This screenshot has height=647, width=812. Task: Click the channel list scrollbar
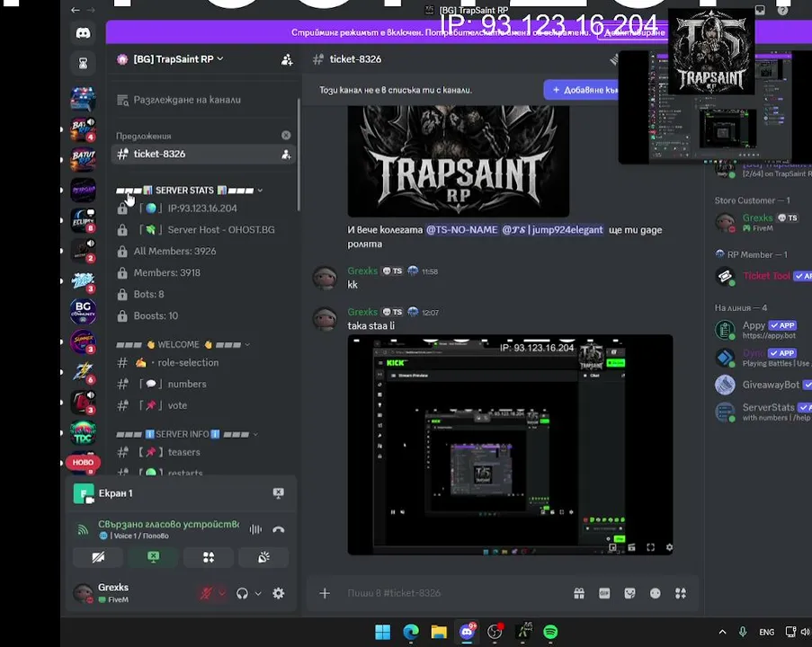click(299, 155)
